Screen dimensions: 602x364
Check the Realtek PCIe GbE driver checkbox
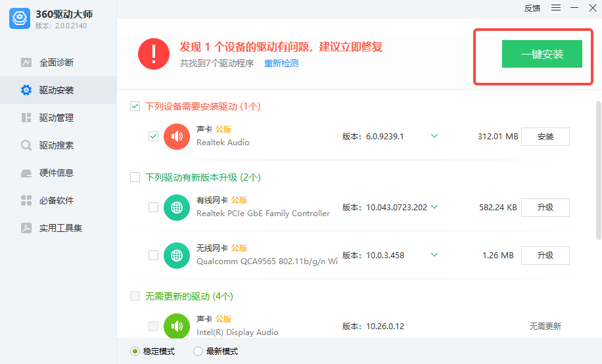(x=154, y=208)
